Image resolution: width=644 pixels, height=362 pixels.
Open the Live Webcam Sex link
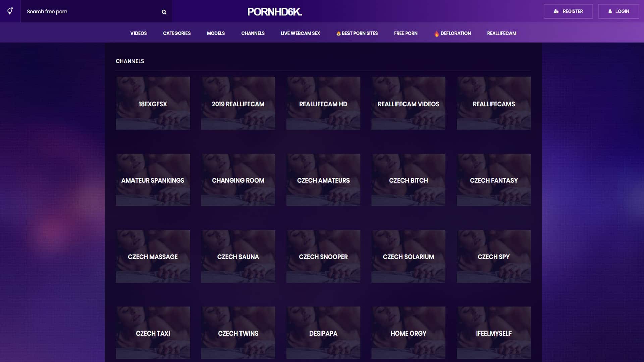(x=300, y=33)
